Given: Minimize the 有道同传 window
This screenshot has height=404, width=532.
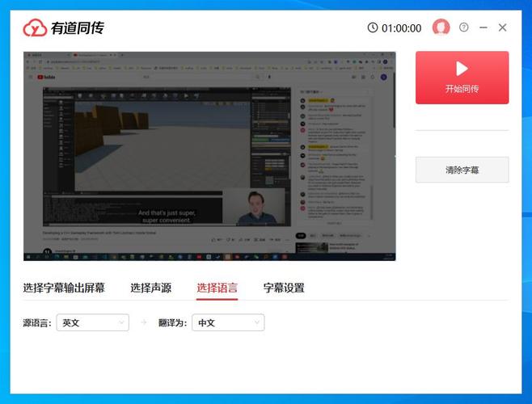Looking at the screenshot, I should pyautogui.click(x=483, y=27).
